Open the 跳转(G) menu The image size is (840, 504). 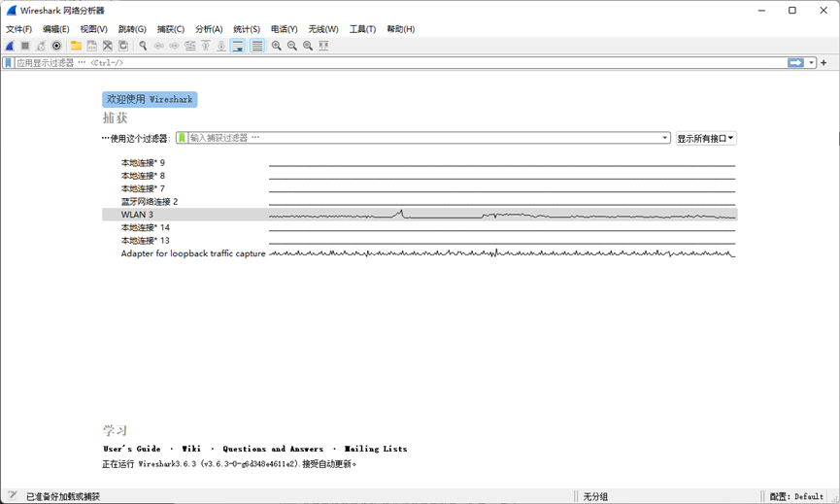tap(132, 29)
